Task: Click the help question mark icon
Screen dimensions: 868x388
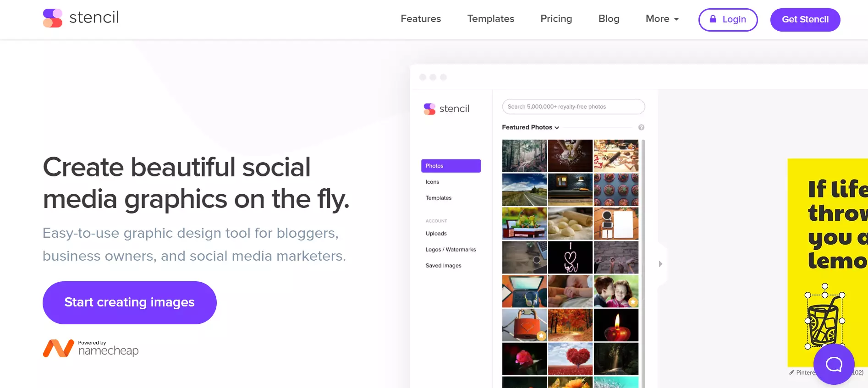Action: tap(641, 127)
